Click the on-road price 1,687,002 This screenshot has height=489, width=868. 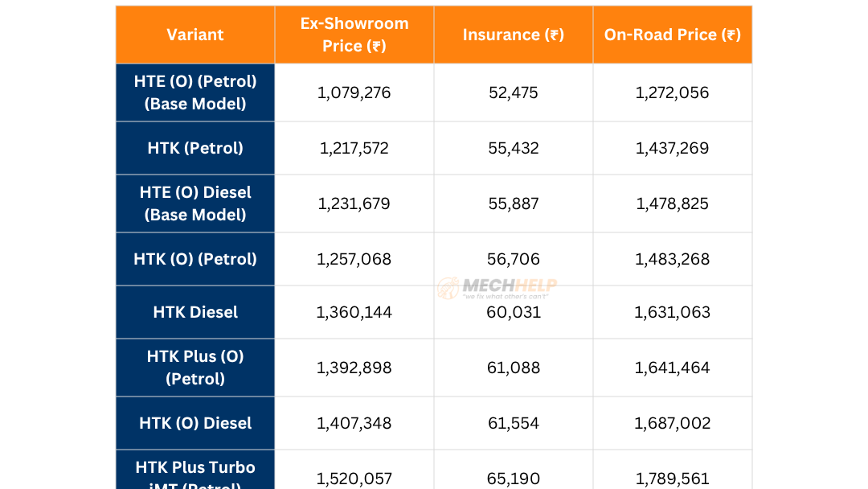(673, 423)
